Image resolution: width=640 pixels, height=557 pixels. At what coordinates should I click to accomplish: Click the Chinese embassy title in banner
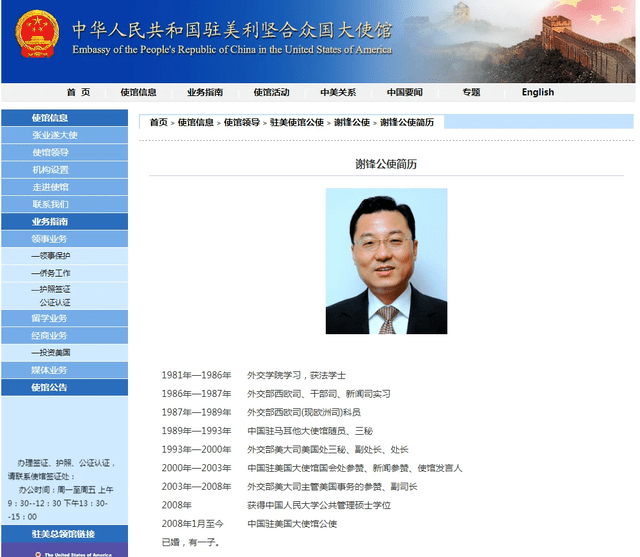tap(232, 30)
